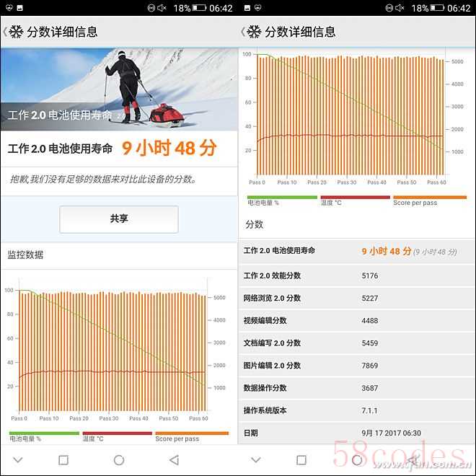Viewport: 476px width, 476px height.
Task: Tap the mute speaker icon in left status bar
Action: (x=162, y=8)
